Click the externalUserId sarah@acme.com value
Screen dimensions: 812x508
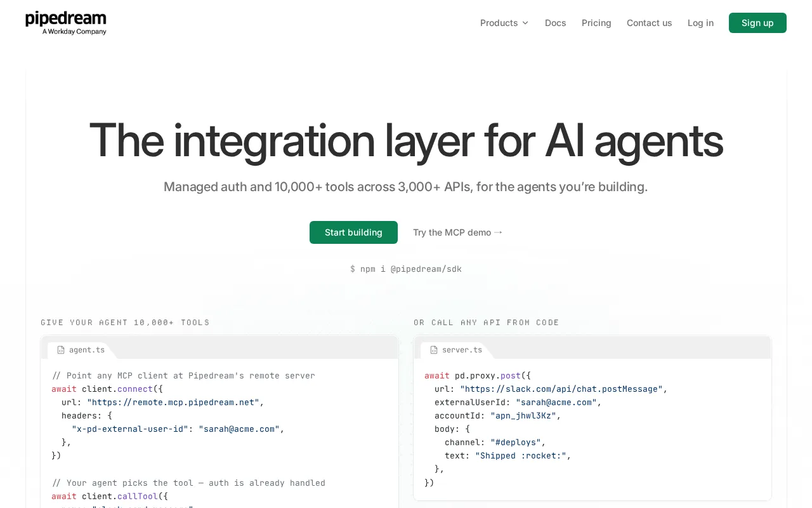(556, 403)
